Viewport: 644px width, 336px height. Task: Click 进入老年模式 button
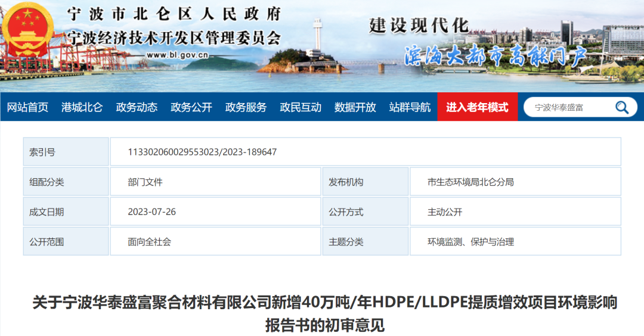477,107
